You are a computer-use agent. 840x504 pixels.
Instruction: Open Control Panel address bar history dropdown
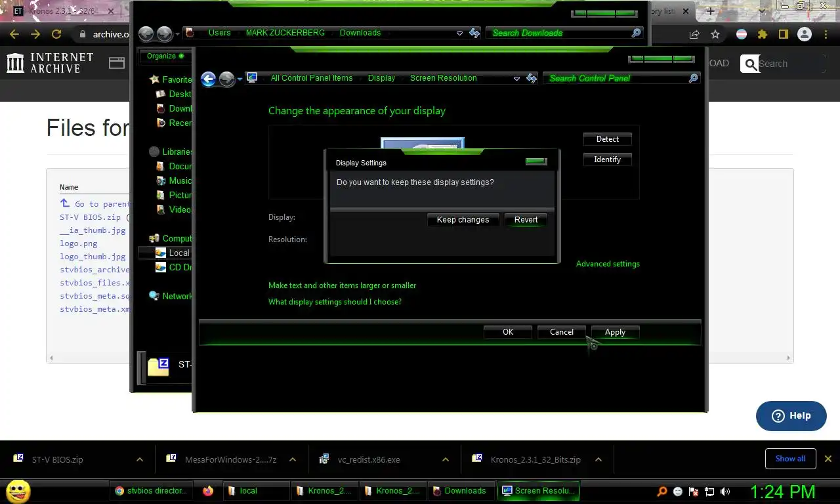tap(516, 79)
